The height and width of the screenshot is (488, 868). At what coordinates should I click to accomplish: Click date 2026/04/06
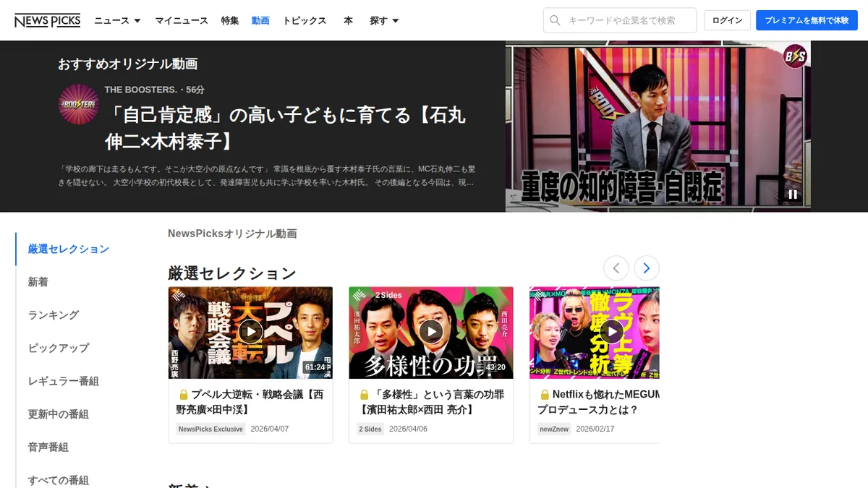tap(409, 429)
